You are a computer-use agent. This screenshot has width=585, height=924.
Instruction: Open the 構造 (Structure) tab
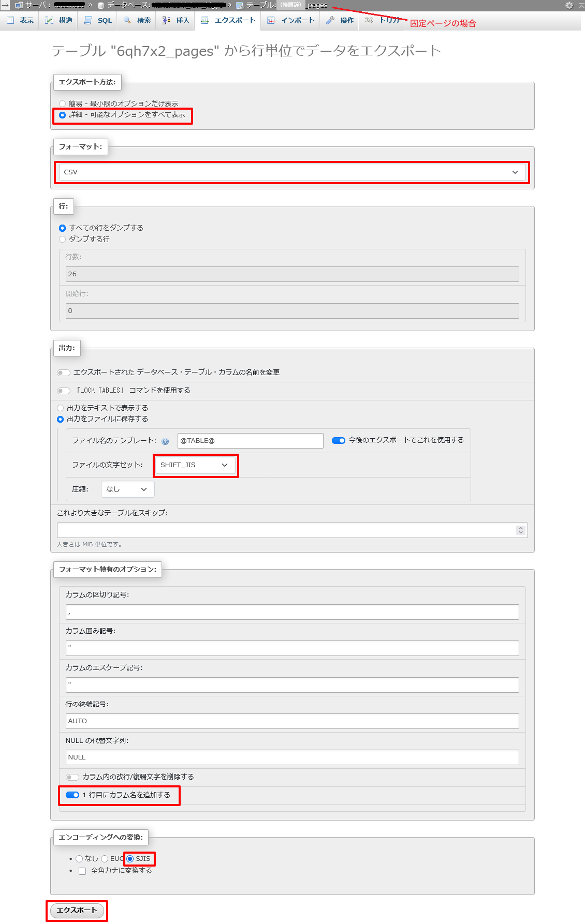point(58,21)
